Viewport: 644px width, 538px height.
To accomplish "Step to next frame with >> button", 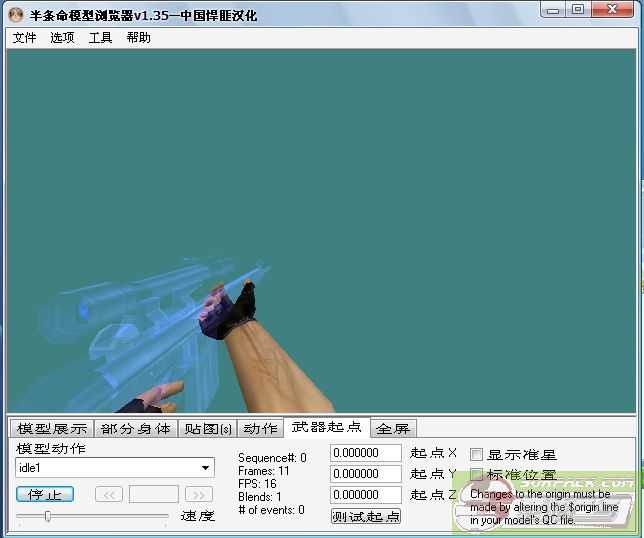I will [199, 494].
